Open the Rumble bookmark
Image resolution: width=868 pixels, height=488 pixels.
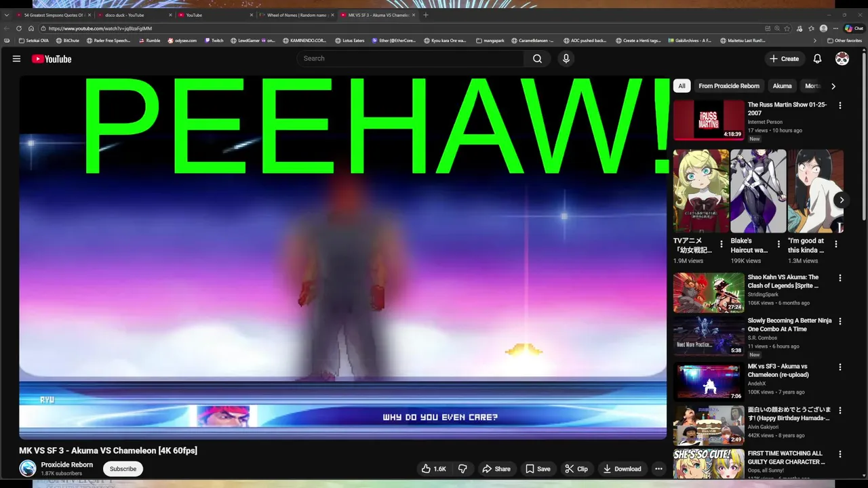click(149, 41)
